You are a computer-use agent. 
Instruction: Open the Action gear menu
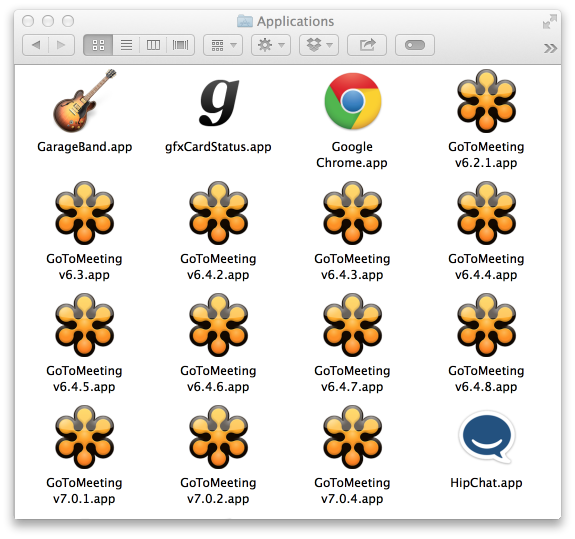click(x=271, y=45)
